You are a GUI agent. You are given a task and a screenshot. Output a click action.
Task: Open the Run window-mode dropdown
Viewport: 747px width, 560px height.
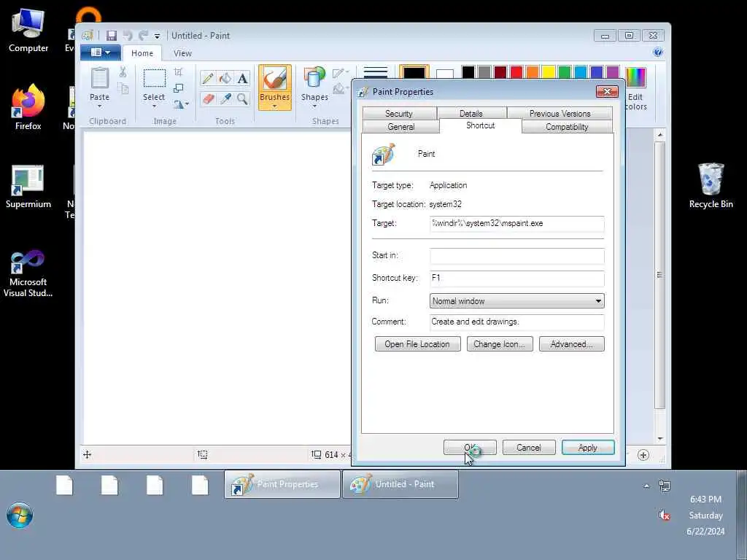click(x=517, y=300)
